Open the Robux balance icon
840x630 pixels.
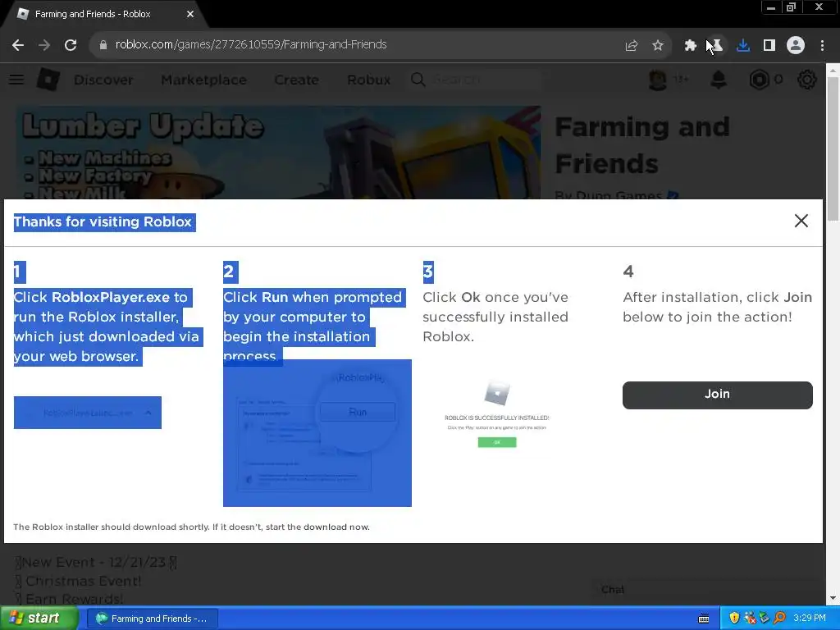(759, 80)
